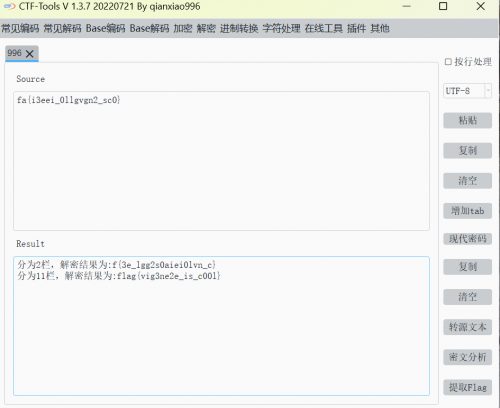Click the 现代密码 button
500x408 pixels.
[x=467, y=239]
